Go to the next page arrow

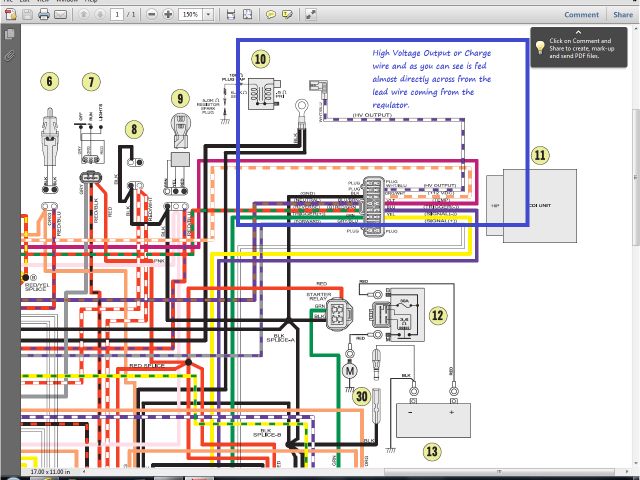pyautogui.click(x=100, y=15)
